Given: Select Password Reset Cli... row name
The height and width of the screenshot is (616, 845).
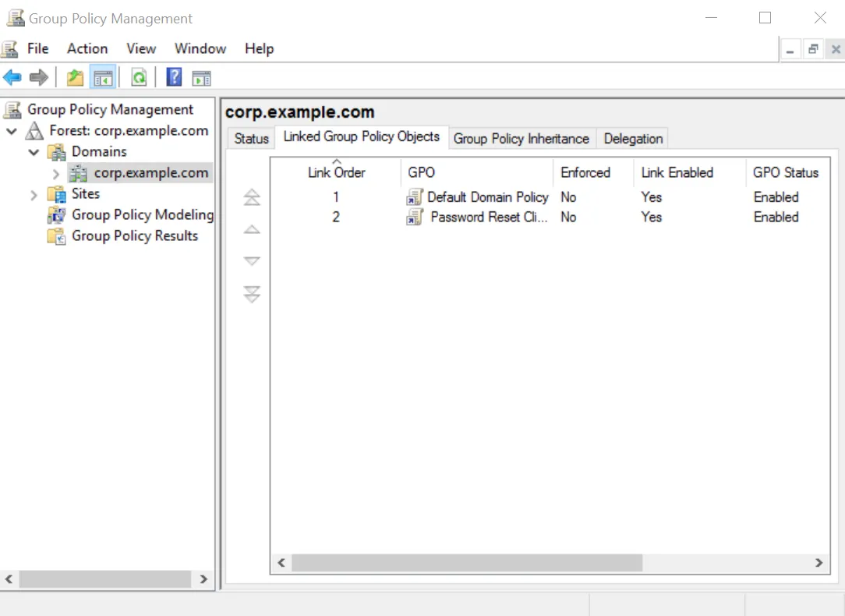Looking at the screenshot, I should pyautogui.click(x=489, y=218).
